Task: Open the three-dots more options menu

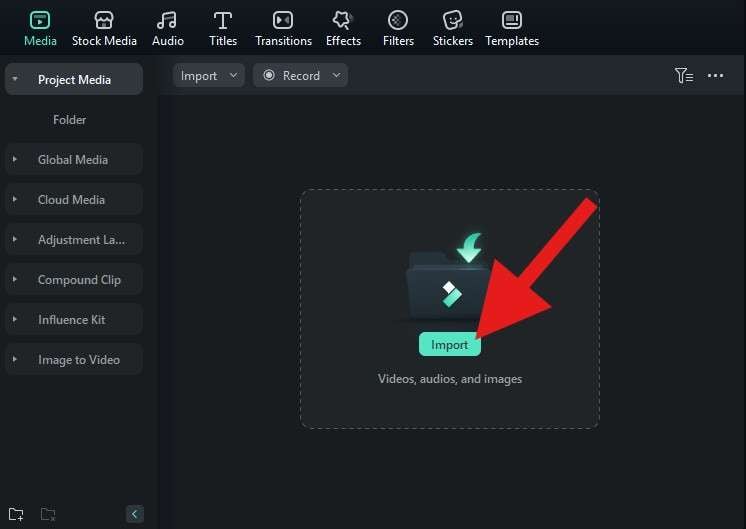Action: [715, 76]
